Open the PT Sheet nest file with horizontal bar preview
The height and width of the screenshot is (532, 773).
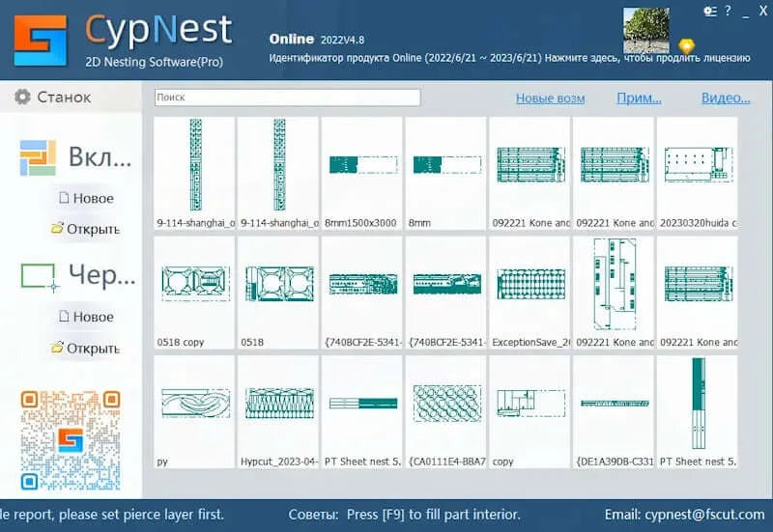(361, 412)
